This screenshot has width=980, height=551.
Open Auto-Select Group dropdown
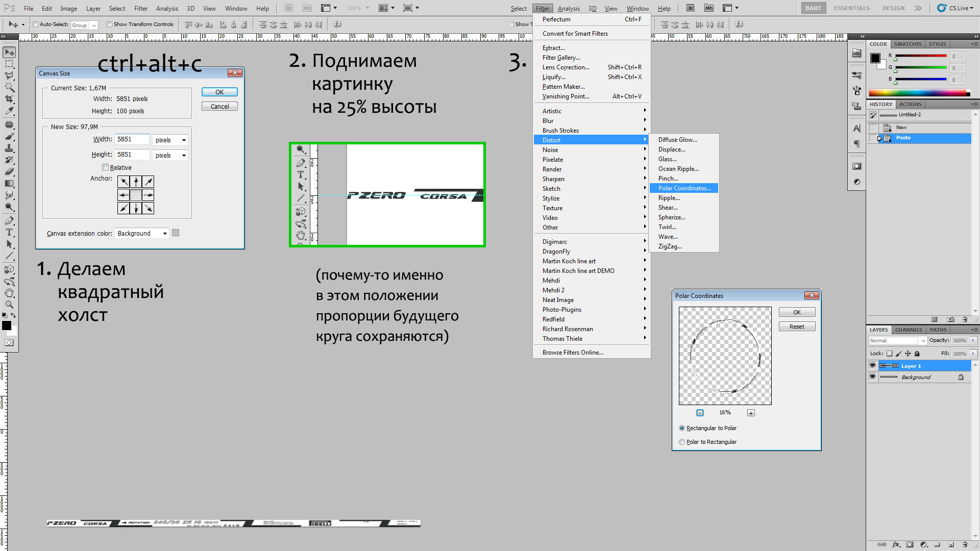click(x=84, y=25)
